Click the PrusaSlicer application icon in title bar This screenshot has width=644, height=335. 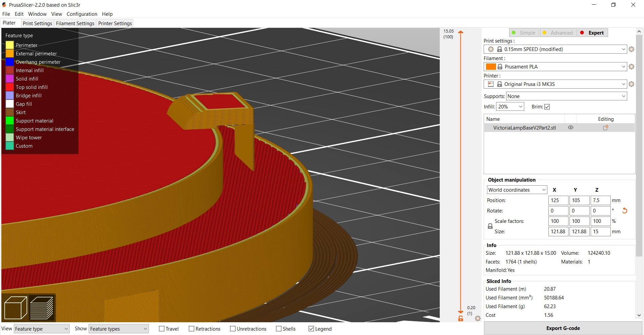4,5
